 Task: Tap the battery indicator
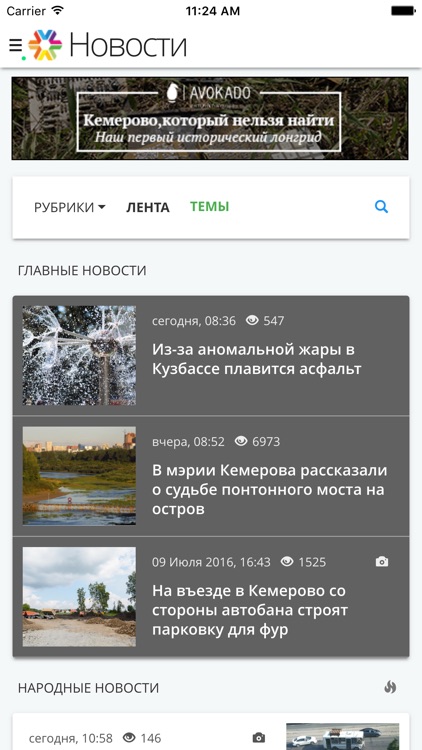403,11
